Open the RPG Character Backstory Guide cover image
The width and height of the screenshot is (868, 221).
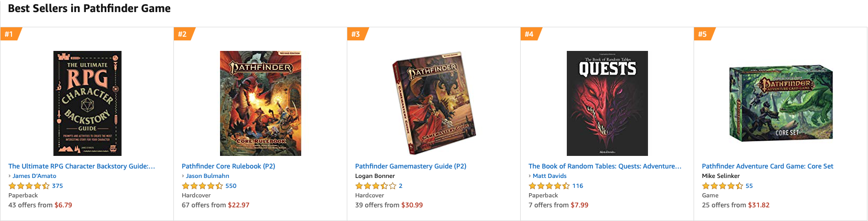[x=87, y=103]
